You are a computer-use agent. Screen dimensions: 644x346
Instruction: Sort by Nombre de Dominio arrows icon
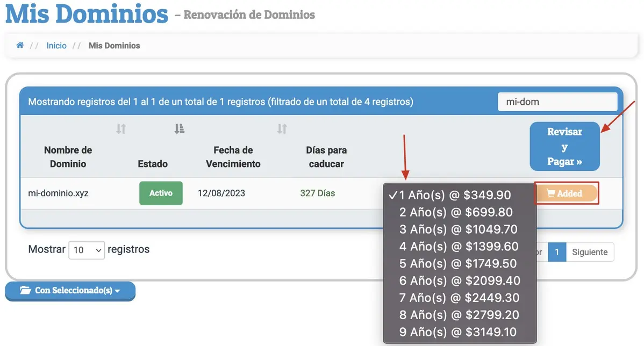tap(121, 129)
